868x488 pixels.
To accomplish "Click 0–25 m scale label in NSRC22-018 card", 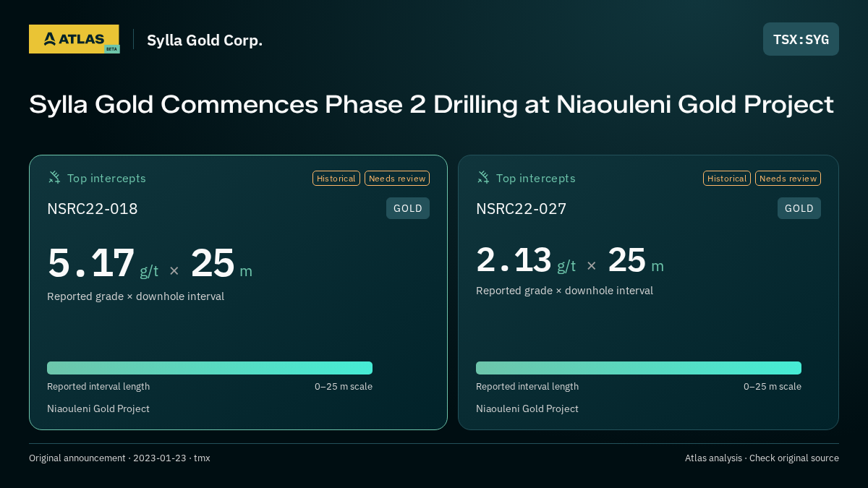I will tap(344, 387).
